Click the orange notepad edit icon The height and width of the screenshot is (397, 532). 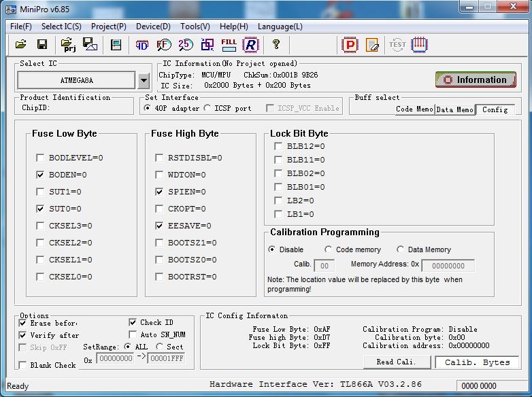372,45
